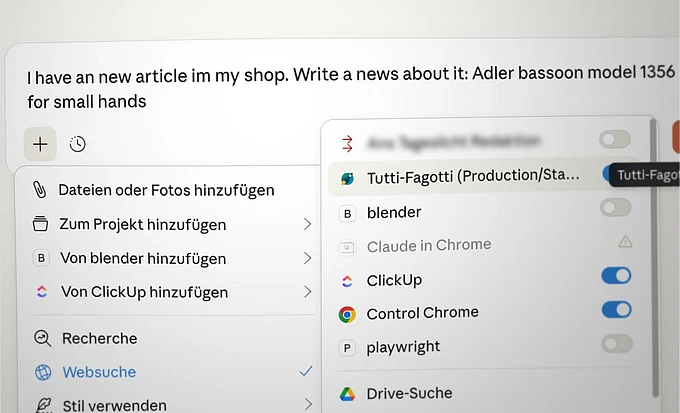Screen dimensions: 680x413
Task: Click the paperclip icon for files
Action: point(39,190)
